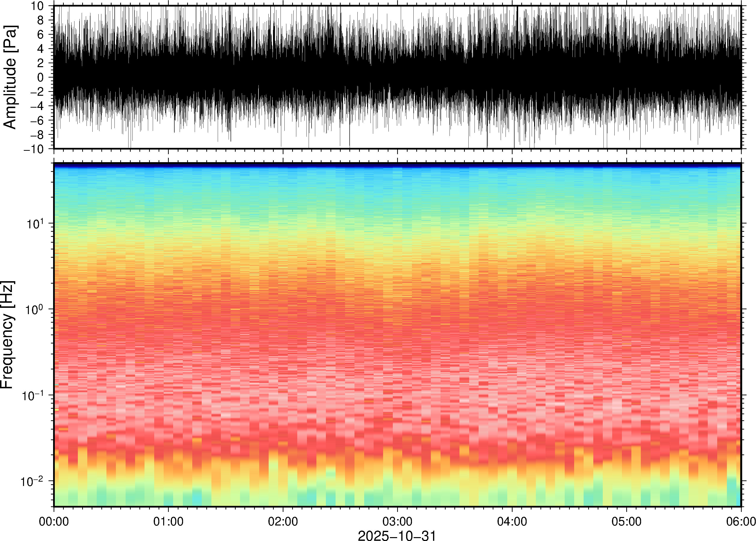Click the 05:00 time tick label
Image resolution: width=756 pixels, height=541 pixels.
(x=626, y=521)
